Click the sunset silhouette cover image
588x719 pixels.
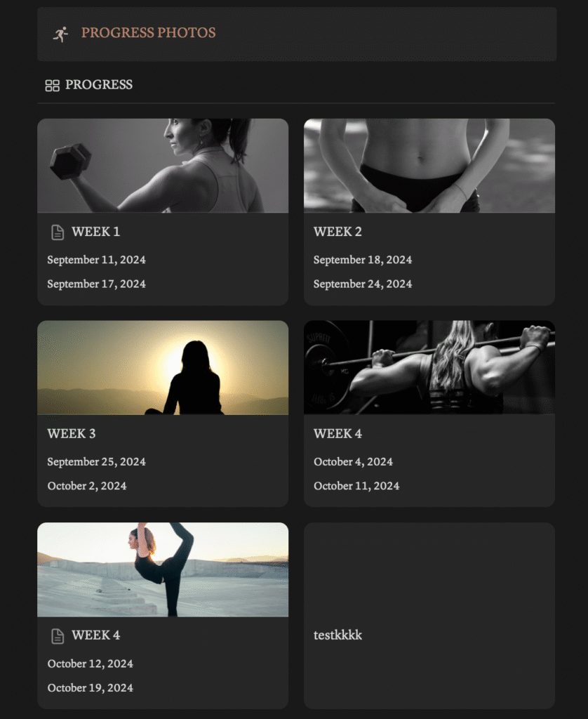[x=163, y=368]
